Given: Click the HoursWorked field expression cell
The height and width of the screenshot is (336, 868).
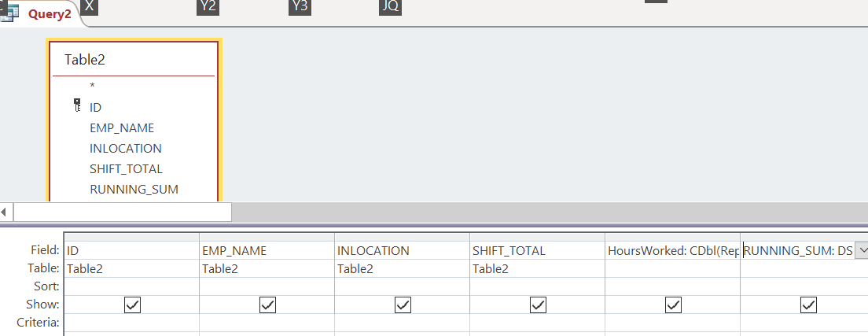Looking at the screenshot, I should [x=672, y=250].
